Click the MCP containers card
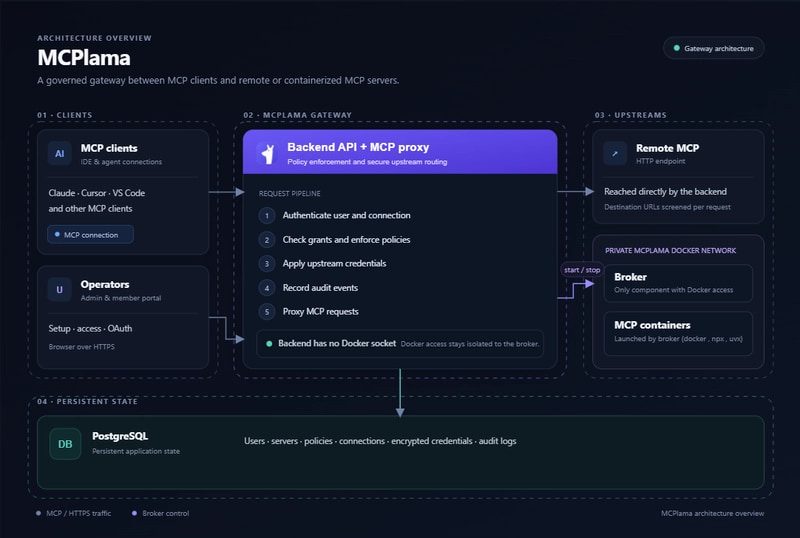This screenshot has height=538, width=800. (678, 333)
